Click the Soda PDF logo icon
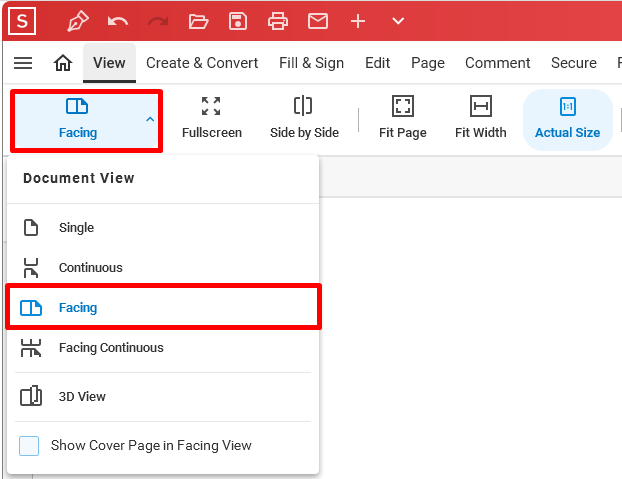The image size is (622, 479). click(x=22, y=21)
